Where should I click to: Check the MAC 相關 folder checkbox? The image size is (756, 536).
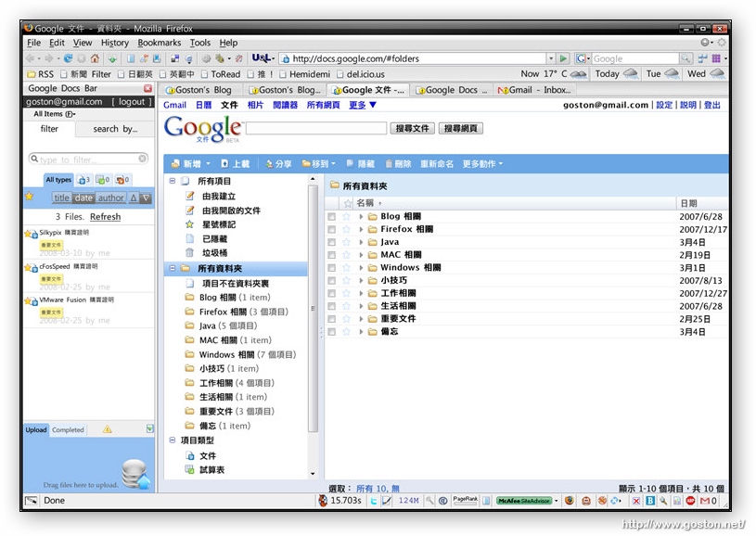click(x=332, y=255)
